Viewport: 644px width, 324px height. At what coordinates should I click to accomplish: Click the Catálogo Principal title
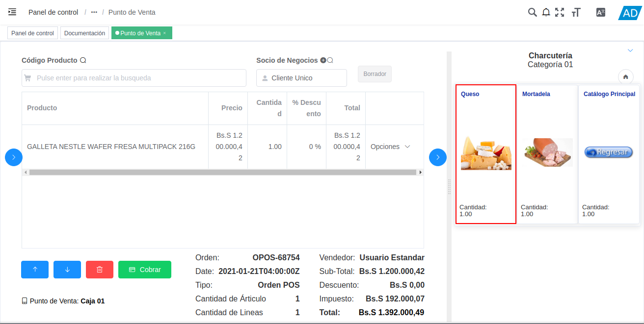click(609, 94)
